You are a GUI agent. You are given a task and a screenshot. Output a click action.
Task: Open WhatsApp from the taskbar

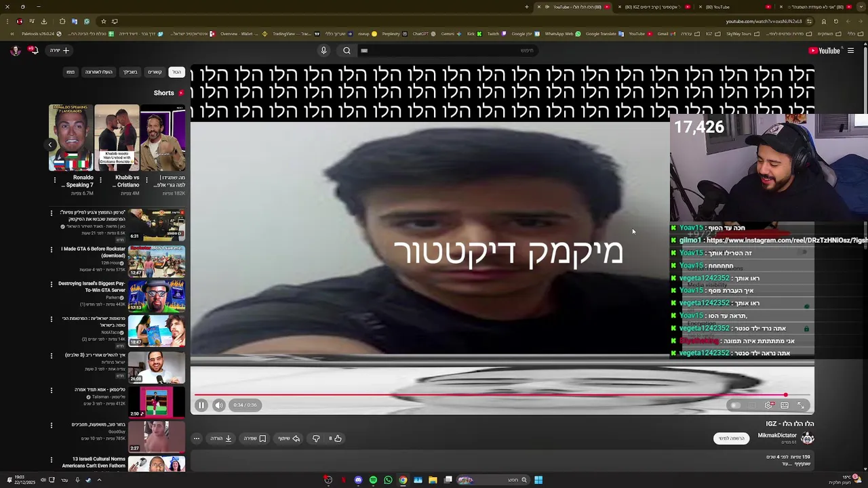[388, 480]
